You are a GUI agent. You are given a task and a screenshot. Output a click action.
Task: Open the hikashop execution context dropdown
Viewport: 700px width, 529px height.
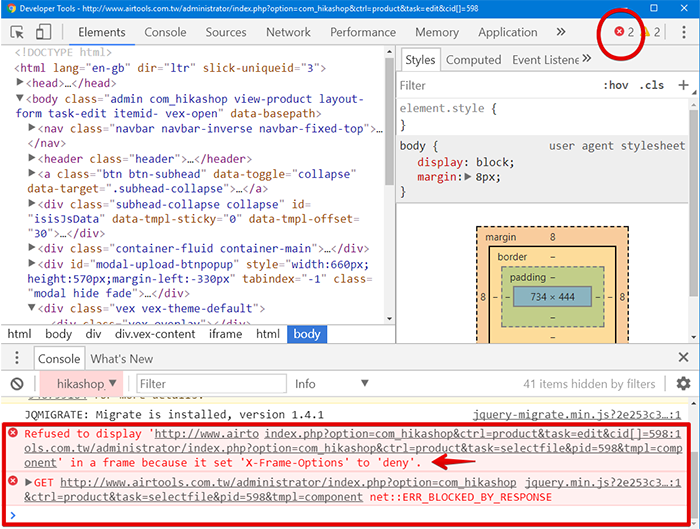tap(87, 384)
